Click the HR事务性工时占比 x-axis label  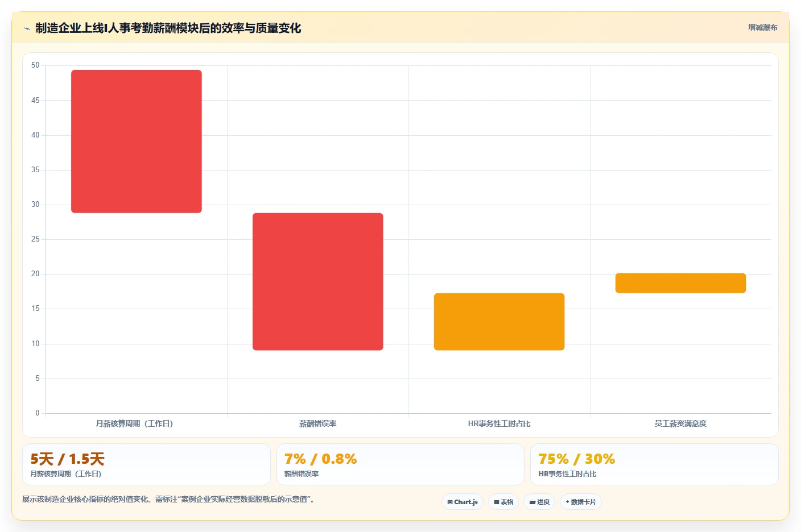coord(499,423)
